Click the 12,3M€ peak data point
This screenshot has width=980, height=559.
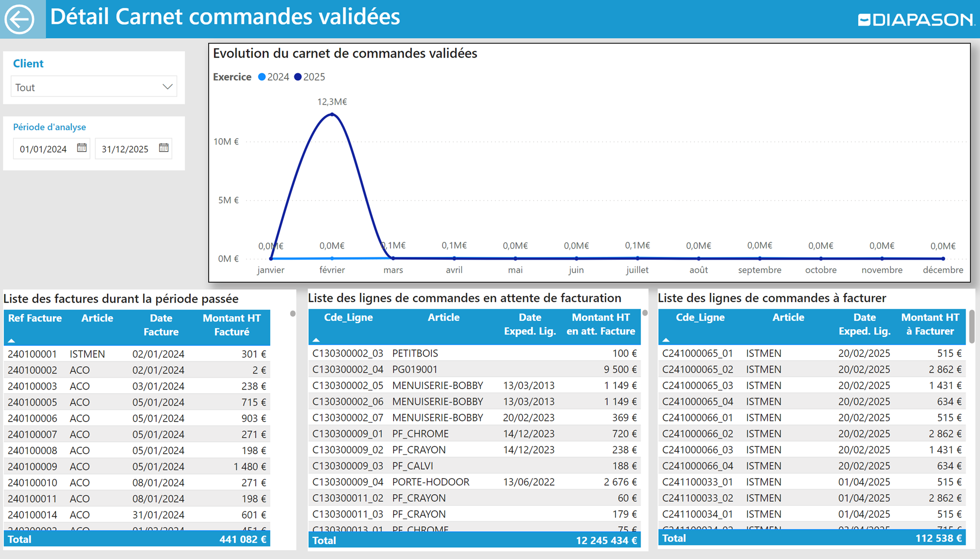pyautogui.click(x=332, y=114)
